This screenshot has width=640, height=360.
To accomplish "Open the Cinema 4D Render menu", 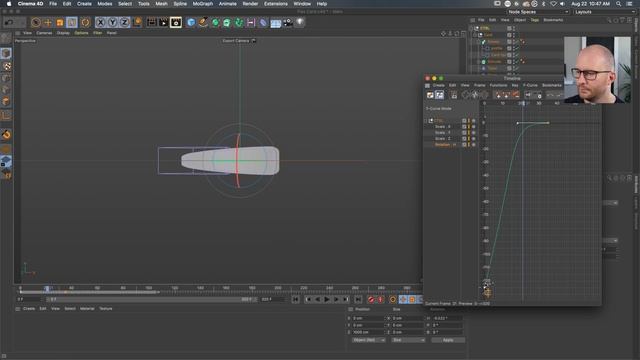I will (250, 4).
